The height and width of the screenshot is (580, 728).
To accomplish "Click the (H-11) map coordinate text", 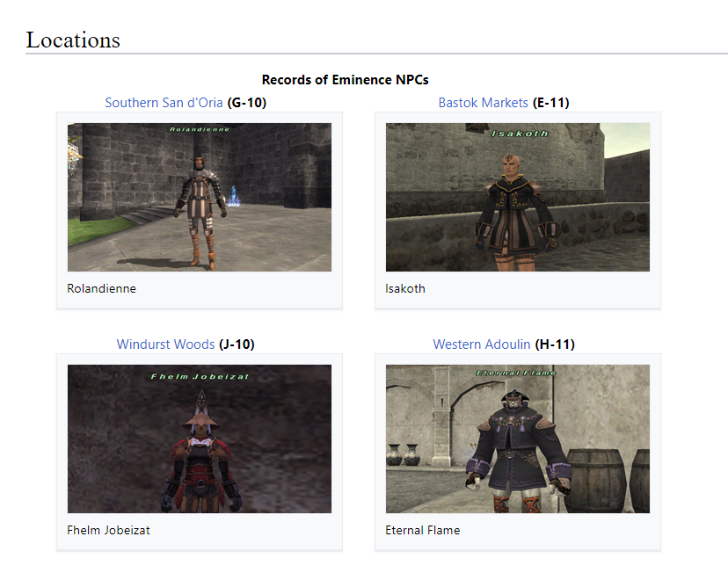I will coord(555,344).
